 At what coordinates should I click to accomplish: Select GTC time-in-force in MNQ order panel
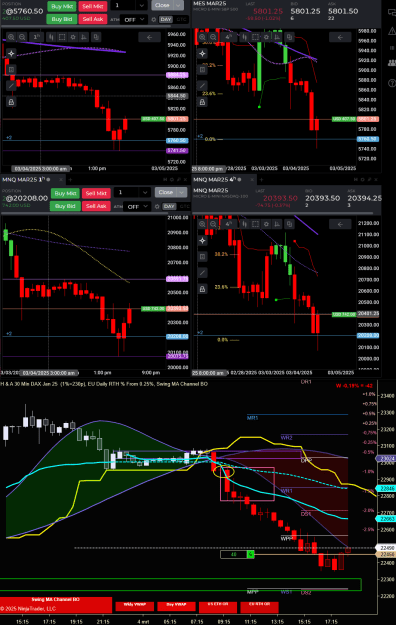click(185, 206)
